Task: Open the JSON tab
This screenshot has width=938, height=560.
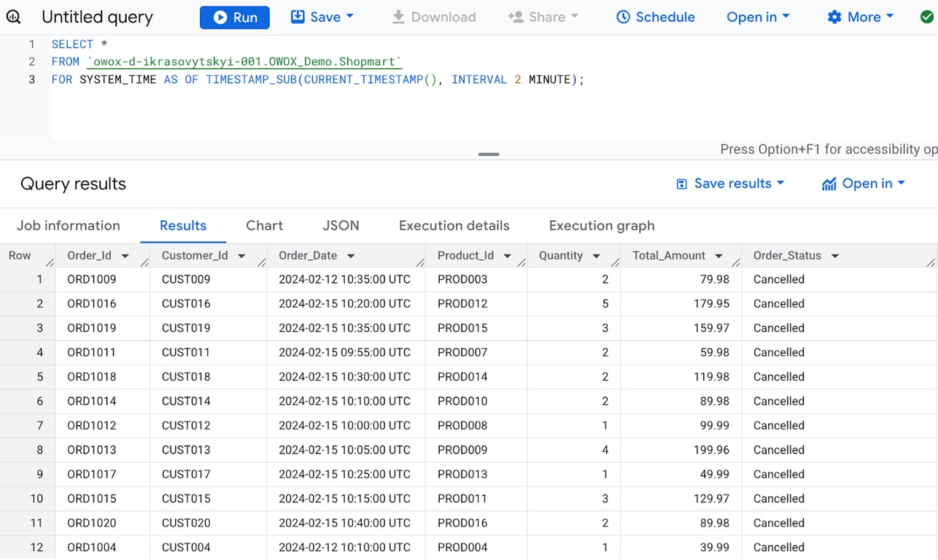Action: [x=341, y=226]
